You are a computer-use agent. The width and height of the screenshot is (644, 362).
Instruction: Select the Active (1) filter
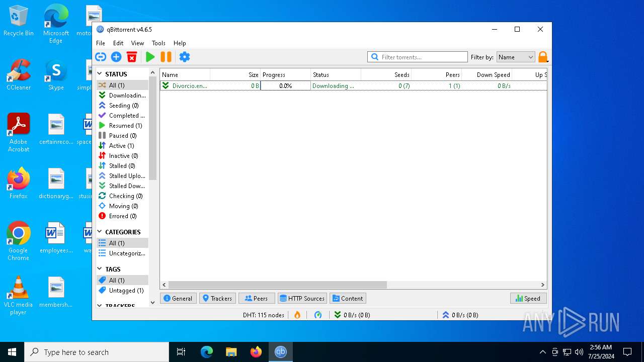pyautogui.click(x=122, y=145)
